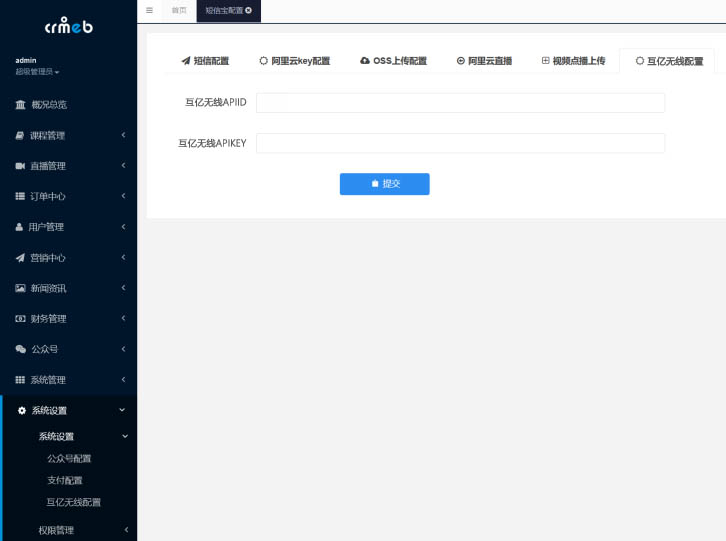This screenshot has height=541, width=726.
Task: Click the 公众号 WeChat icon
Action: point(20,349)
